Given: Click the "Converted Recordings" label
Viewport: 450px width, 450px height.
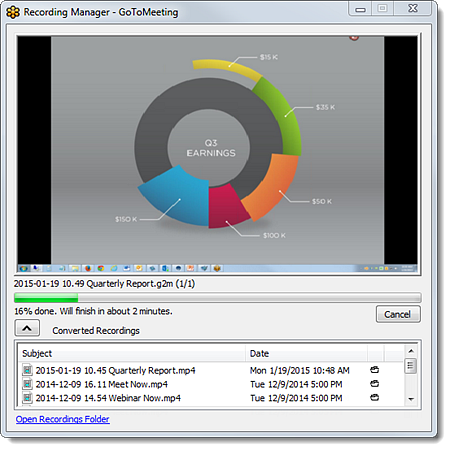Looking at the screenshot, I should tap(96, 331).
